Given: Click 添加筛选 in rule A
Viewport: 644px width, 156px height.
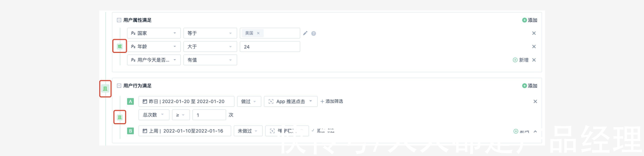Looking at the screenshot, I should click(x=332, y=101).
